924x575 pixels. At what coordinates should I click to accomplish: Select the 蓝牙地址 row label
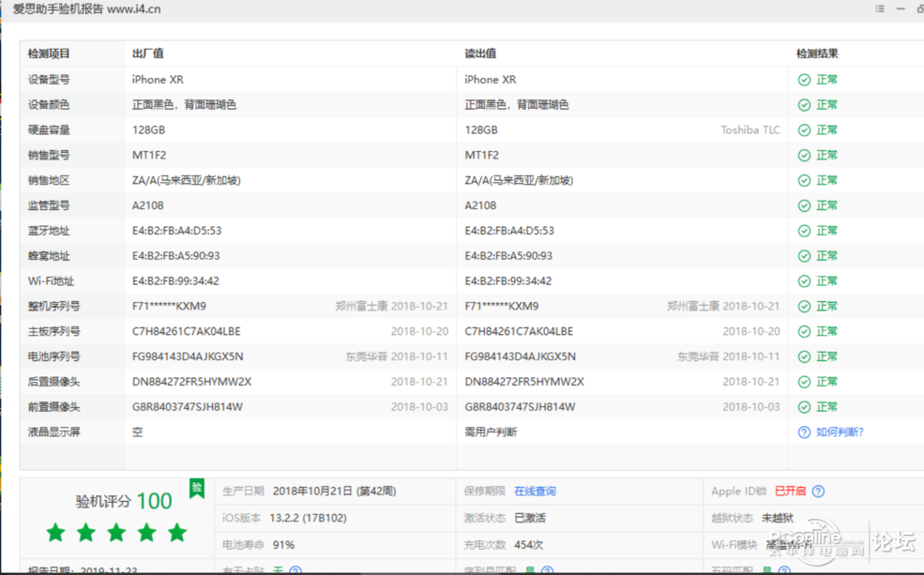[49, 231]
